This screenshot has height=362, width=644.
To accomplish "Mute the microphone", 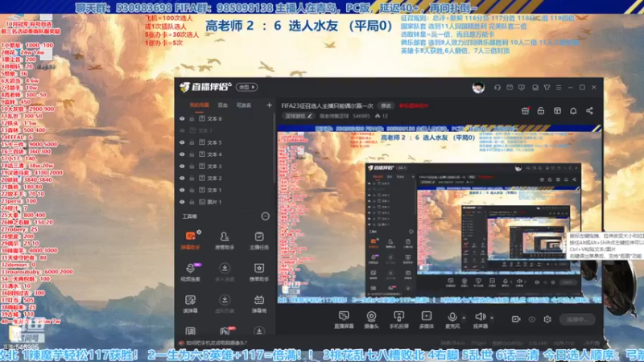I will tap(452, 319).
